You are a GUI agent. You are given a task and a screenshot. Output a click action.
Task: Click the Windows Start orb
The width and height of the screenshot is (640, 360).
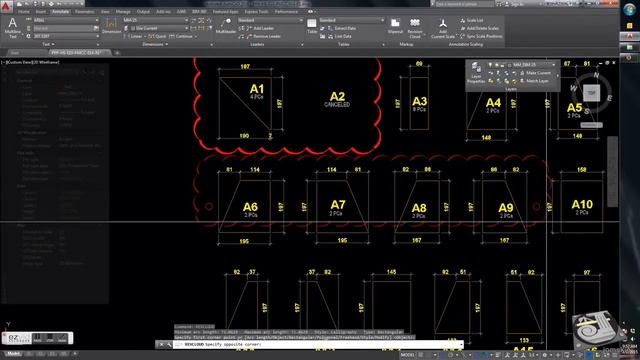point(630,9)
